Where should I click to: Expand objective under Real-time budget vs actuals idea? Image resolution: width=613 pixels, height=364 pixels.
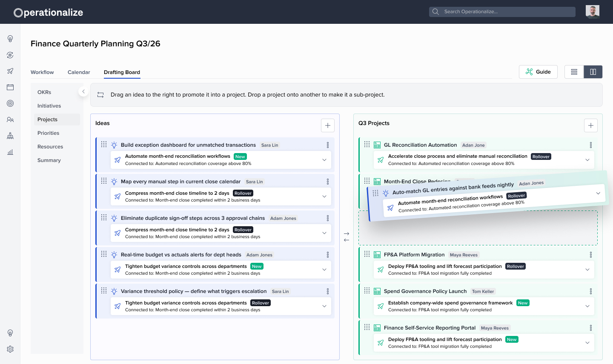pyautogui.click(x=324, y=270)
